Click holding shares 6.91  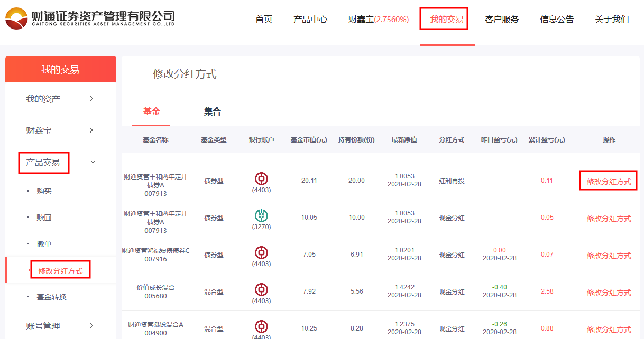click(357, 255)
